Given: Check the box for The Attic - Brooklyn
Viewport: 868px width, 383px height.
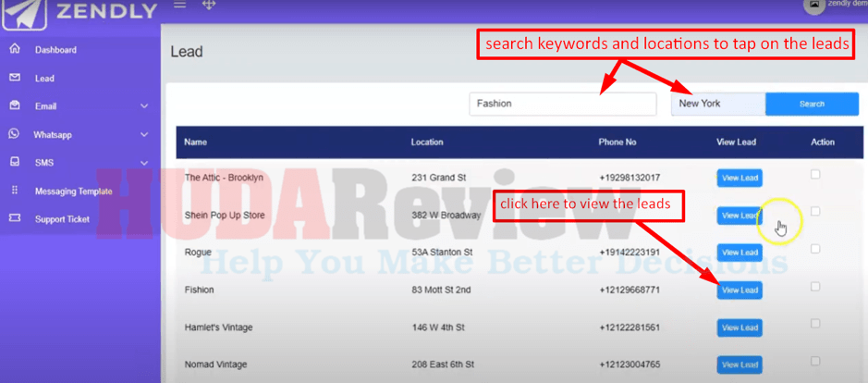Looking at the screenshot, I should tap(815, 174).
